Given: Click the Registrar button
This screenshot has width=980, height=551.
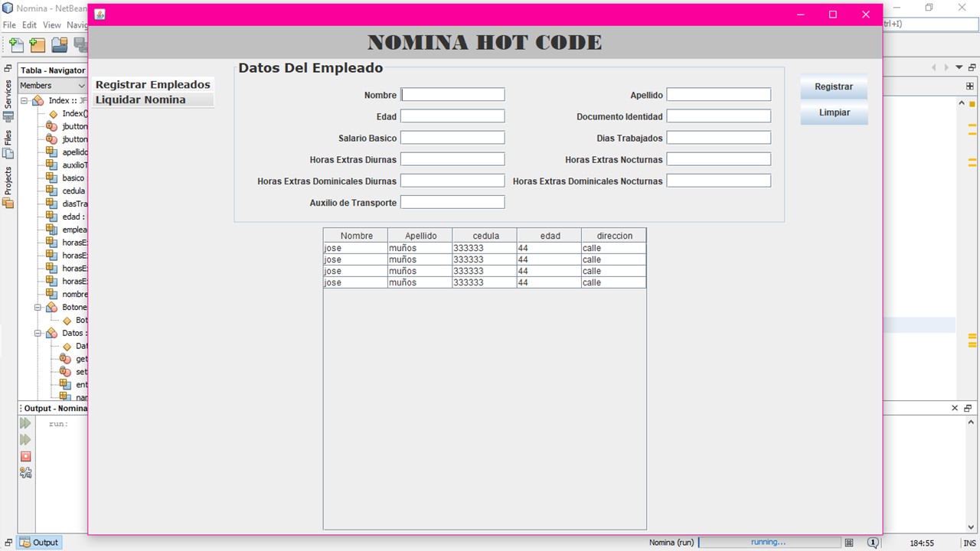Looking at the screenshot, I should tap(834, 86).
